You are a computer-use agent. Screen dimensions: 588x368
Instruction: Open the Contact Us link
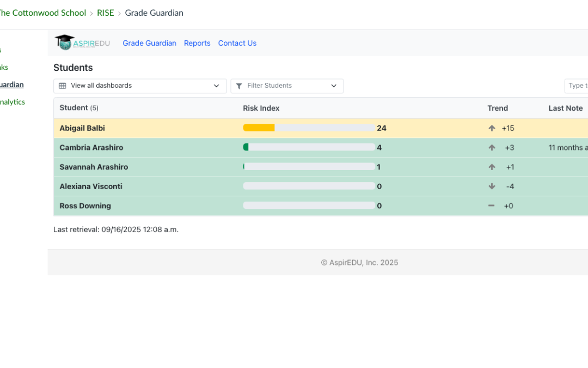pos(237,43)
